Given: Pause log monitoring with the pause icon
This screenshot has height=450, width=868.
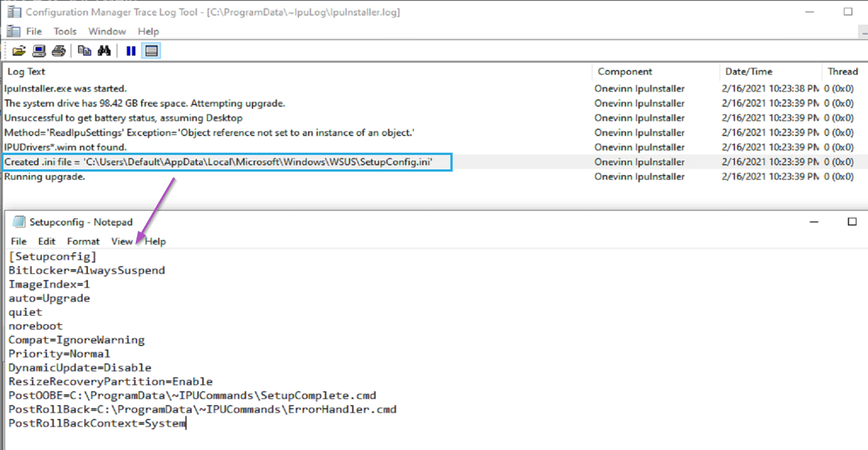Looking at the screenshot, I should click(x=131, y=51).
